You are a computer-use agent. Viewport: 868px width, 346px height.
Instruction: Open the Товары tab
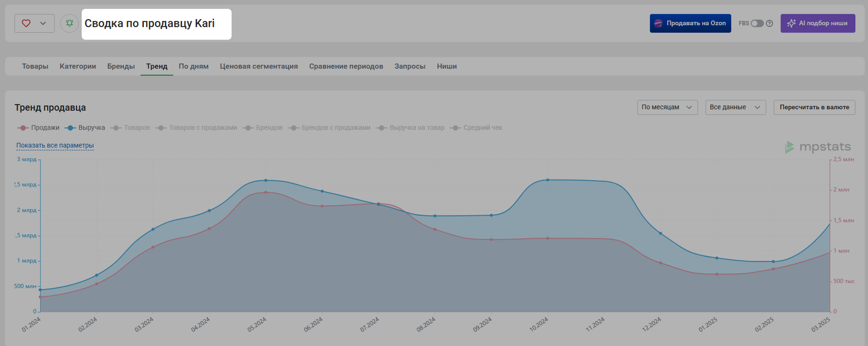point(35,66)
